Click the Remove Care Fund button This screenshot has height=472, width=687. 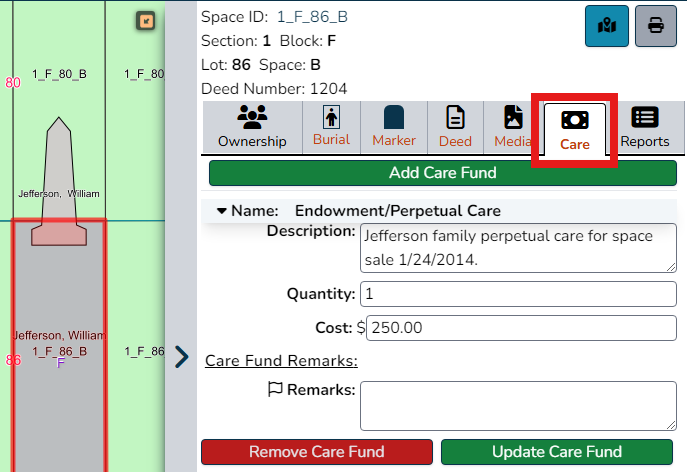(x=317, y=452)
